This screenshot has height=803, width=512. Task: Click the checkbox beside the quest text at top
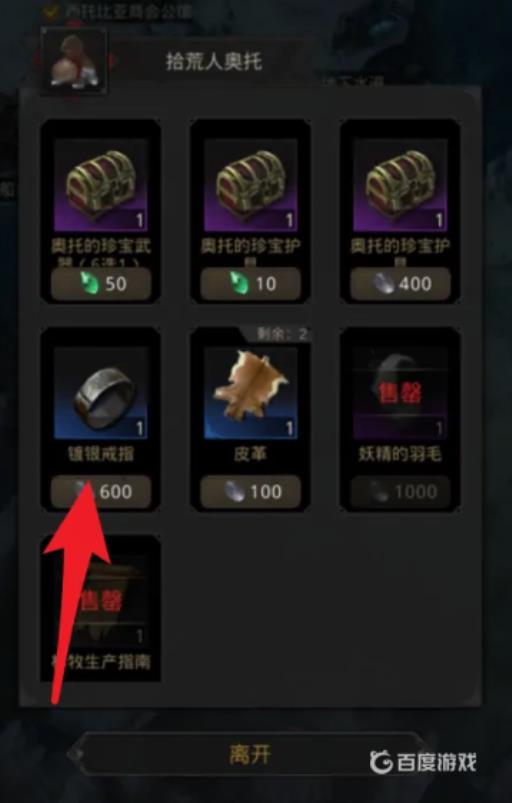[51, 11]
